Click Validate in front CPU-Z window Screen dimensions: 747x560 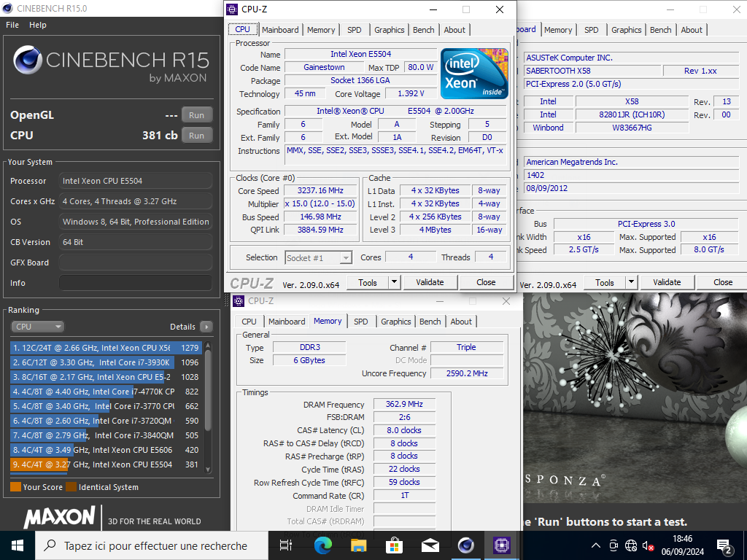tap(430, 282)
